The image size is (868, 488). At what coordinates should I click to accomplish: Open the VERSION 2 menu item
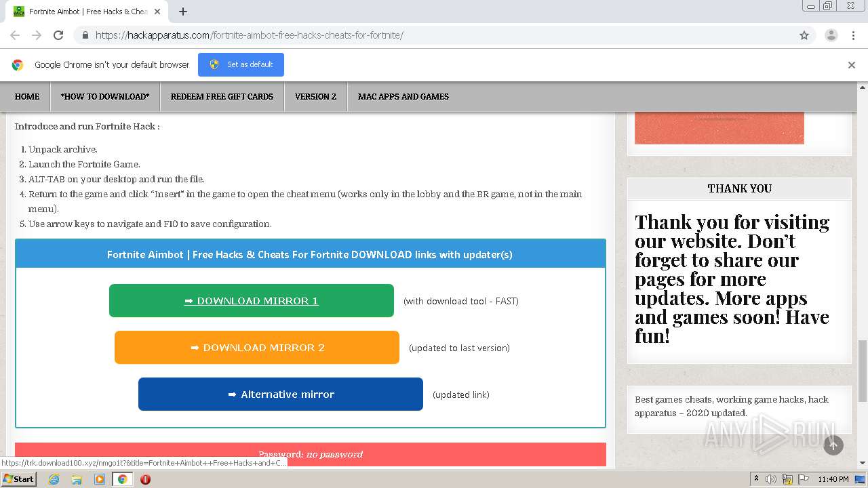click(x=315, y=96)
